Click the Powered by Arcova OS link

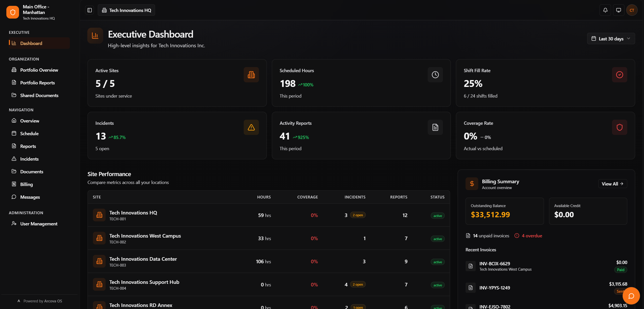(40, 301)
